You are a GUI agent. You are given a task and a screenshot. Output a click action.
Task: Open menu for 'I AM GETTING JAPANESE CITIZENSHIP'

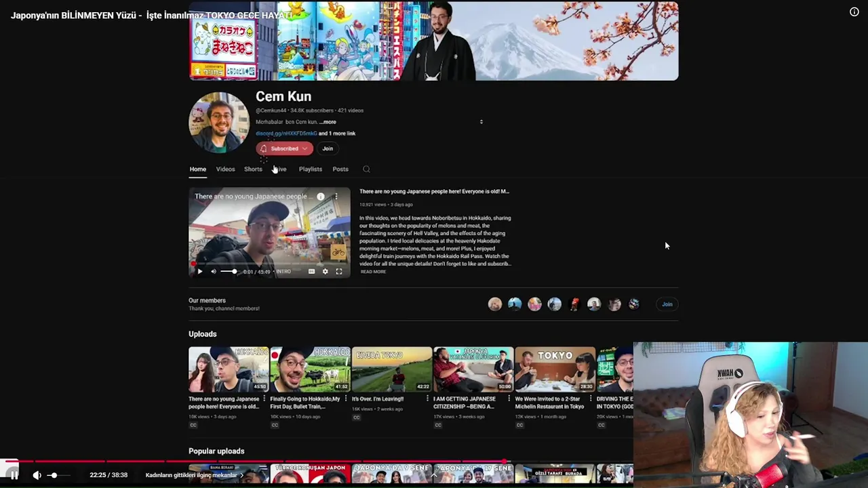click(509, 399)
